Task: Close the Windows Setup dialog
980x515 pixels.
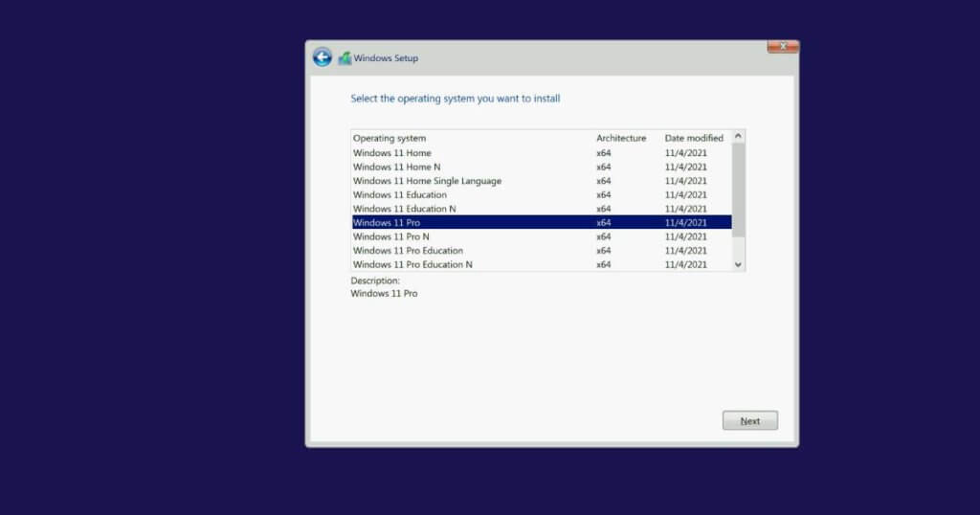Action: pos(782,46)
